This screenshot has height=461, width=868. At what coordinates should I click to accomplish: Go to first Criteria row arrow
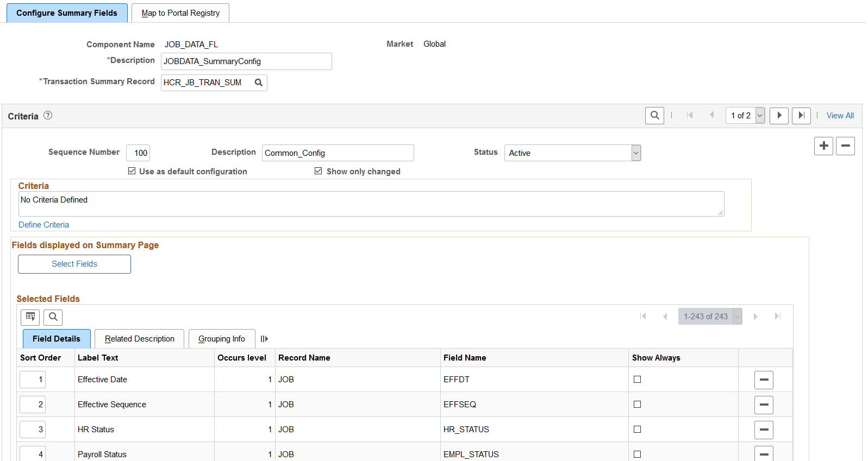pos(690,115)
